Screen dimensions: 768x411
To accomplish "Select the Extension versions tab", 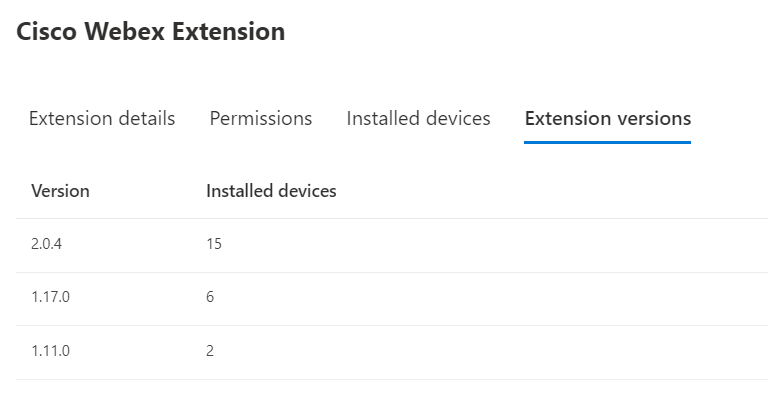I will click(607, 119).
